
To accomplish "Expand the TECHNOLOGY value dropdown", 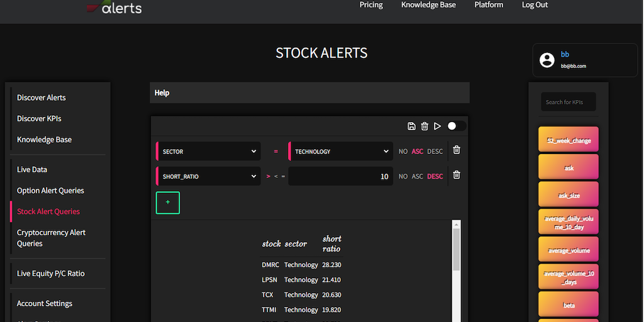I will 341,152.
